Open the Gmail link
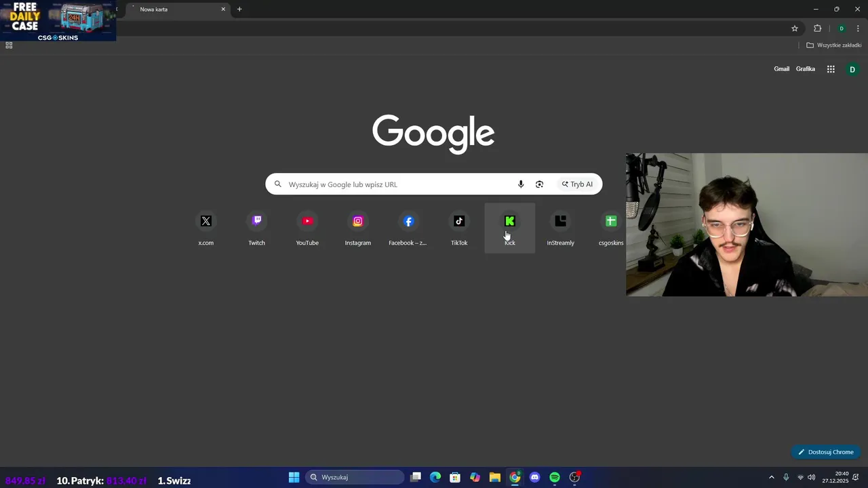868x488 pixels. pyautogui.click(x=782, y=69)
